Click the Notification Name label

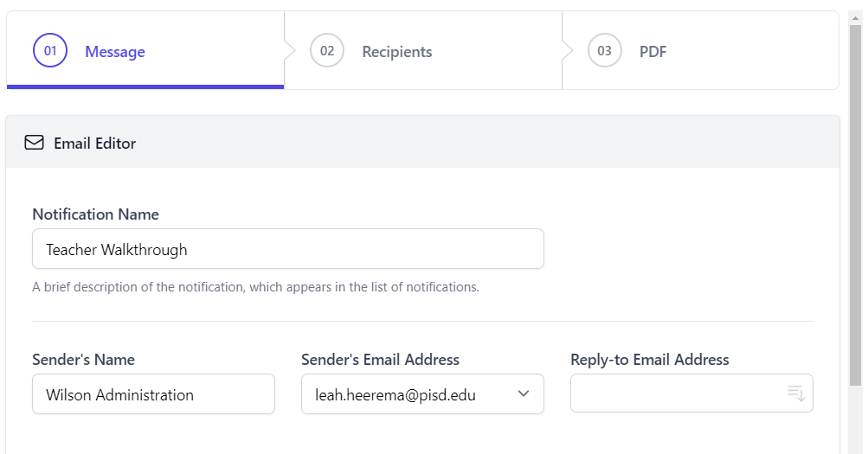tap(96, 214)
